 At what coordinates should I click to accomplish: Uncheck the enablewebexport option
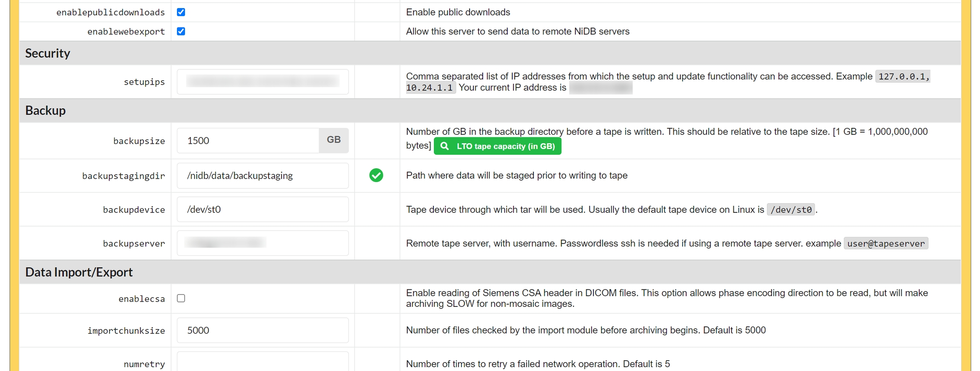point(181,31)
